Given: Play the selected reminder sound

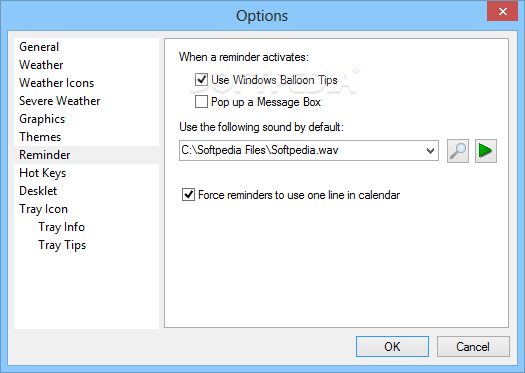Looking at the screenshot, I should [x=485, y=151].
